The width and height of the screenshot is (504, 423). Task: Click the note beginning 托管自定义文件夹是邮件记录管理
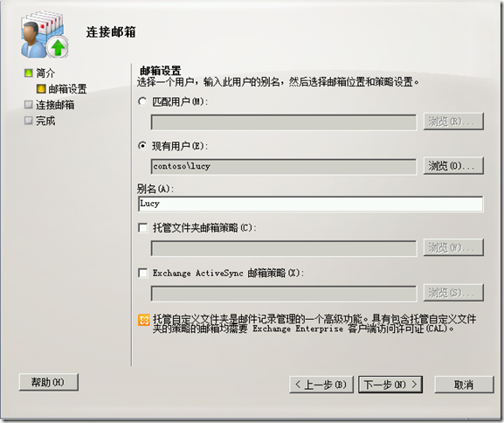point(314,324)
